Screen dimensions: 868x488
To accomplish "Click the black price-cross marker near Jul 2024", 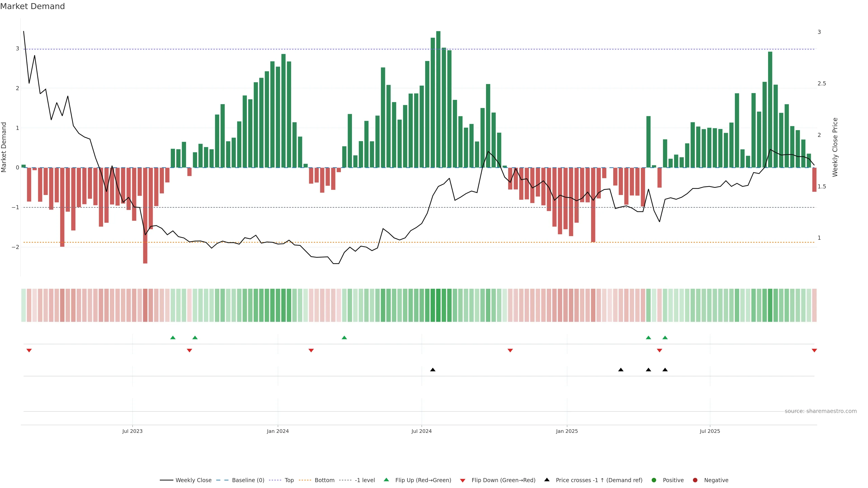I will 433,370.
